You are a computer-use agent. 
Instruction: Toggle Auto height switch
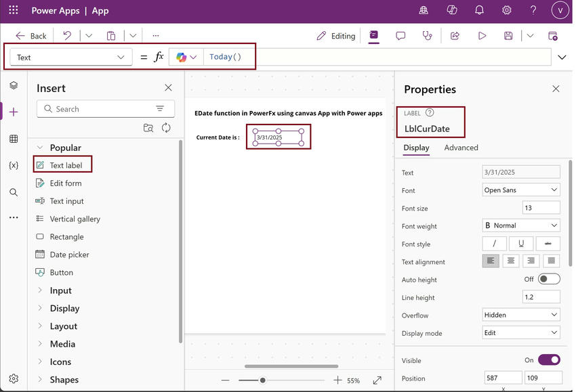549,280
